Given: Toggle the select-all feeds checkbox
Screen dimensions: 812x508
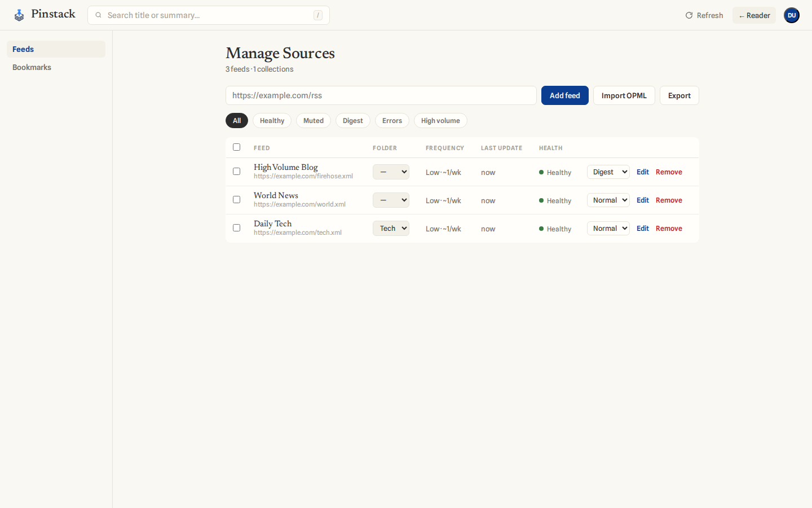Looking at the screenshot, I should point(236,147).
